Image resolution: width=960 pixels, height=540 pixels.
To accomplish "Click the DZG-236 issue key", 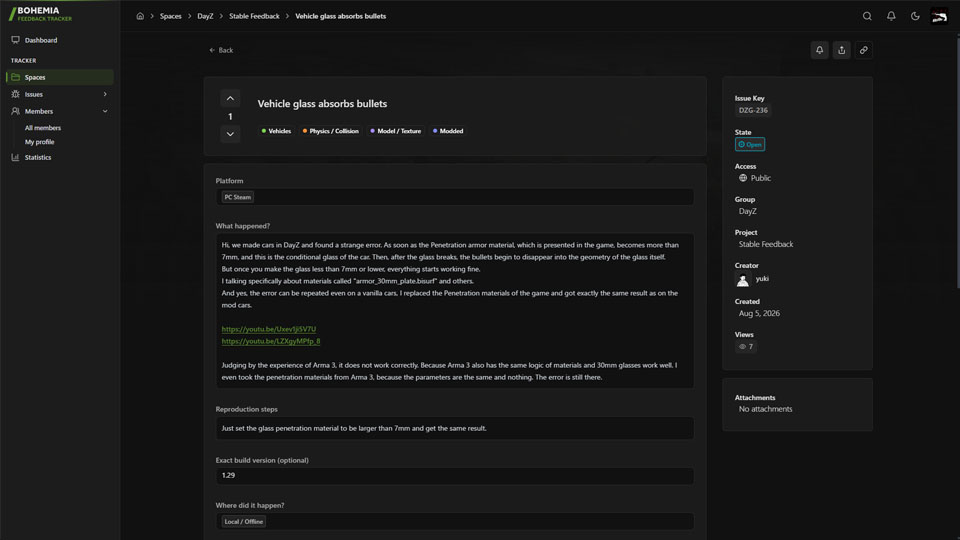I will [753, 110].
